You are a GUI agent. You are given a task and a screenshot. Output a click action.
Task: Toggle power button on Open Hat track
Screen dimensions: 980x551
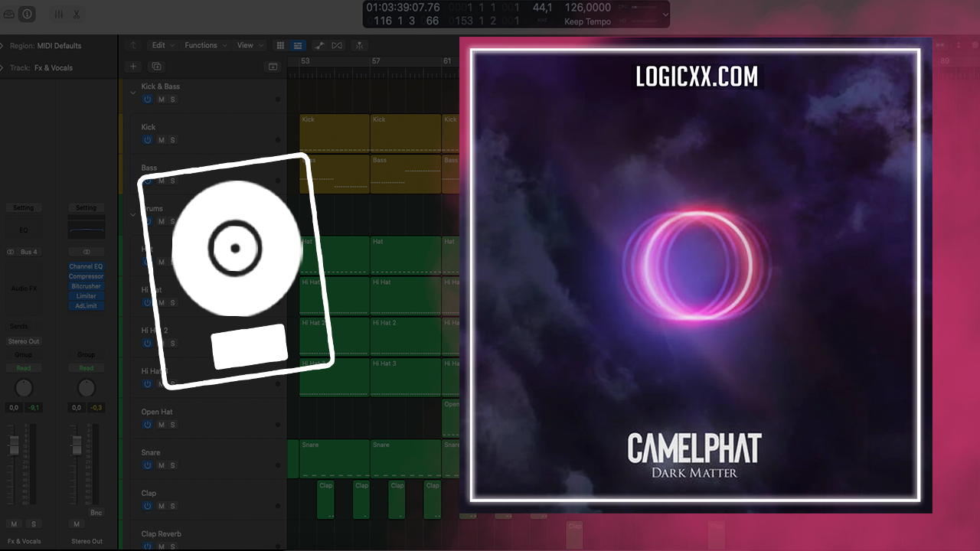click(x=147, y=425)
